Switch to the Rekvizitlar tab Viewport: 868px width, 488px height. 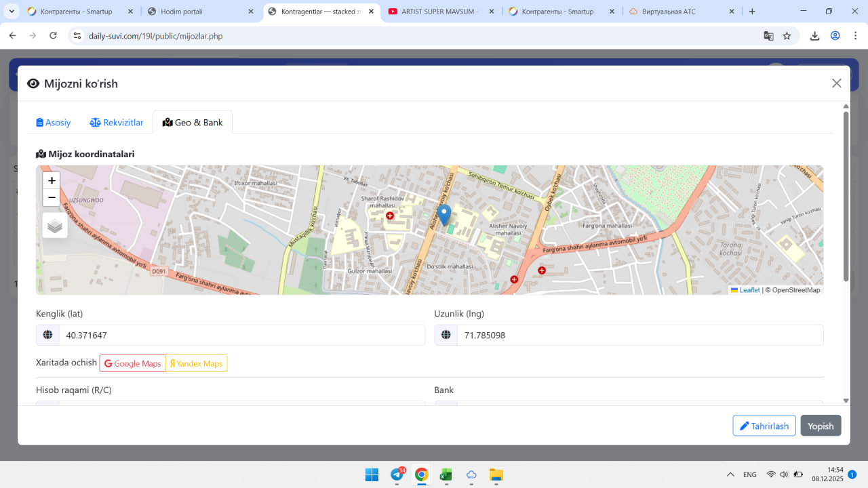(117, 123)
